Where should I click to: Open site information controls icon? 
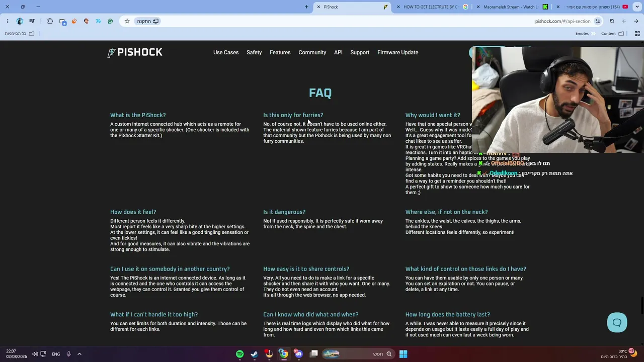[x=598, y=21]
